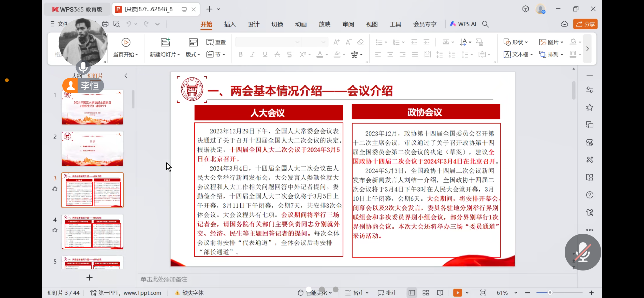The height and width of the screenshot is (298, 644).
Task: Open the help question mark icon
Action: [590, 195]
